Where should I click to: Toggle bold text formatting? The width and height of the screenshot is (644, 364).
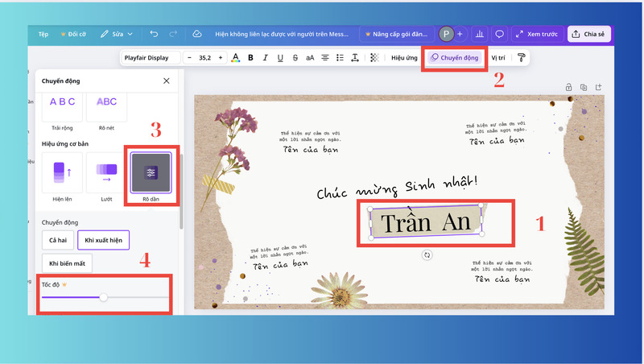tap(250, 58)
